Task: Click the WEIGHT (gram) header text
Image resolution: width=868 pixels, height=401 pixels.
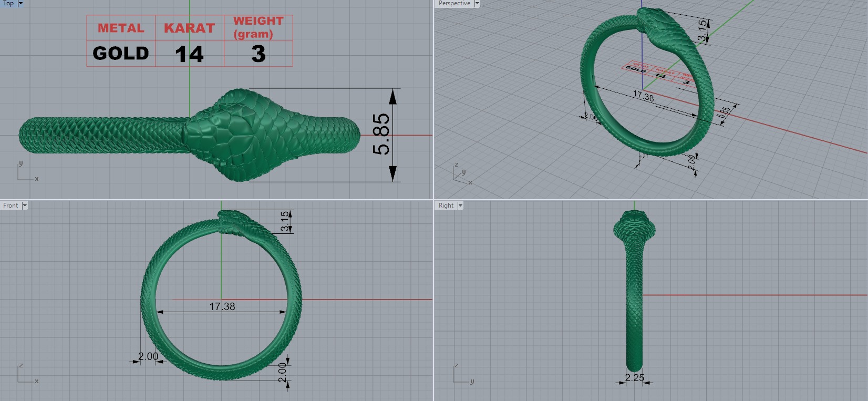Action: pyautogui.click(x=258, y=27)
